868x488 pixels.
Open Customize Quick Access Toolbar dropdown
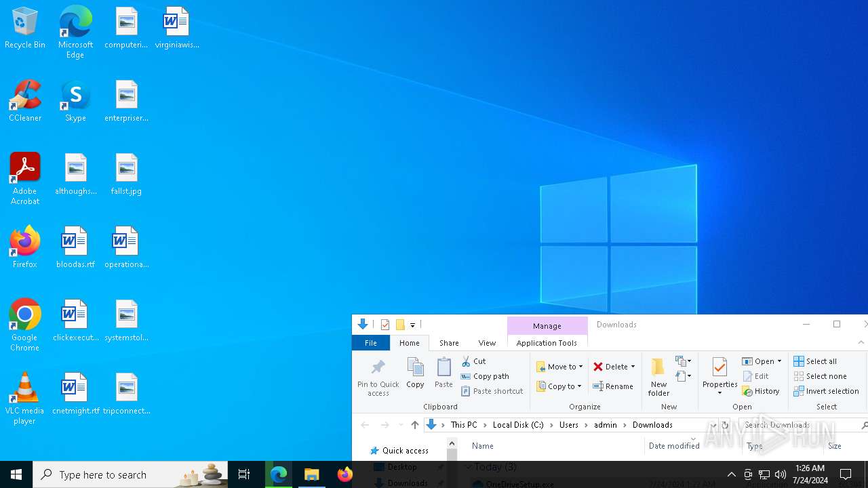412,325
